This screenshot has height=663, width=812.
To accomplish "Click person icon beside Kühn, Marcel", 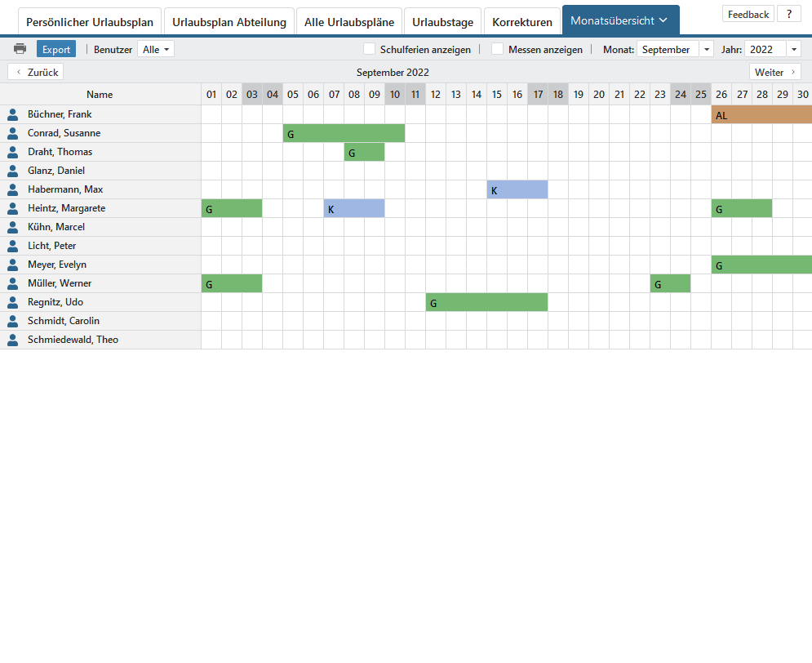I will tap(12, 227).
